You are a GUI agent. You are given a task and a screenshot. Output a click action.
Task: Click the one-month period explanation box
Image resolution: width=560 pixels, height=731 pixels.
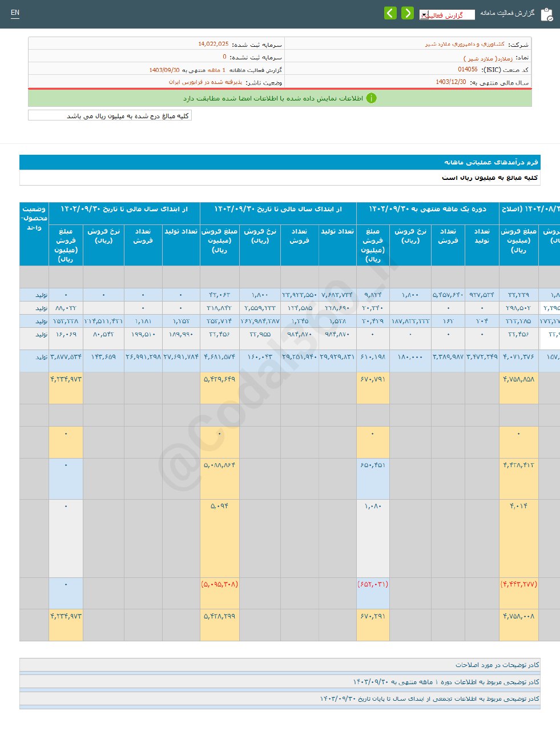click(280, 682)
